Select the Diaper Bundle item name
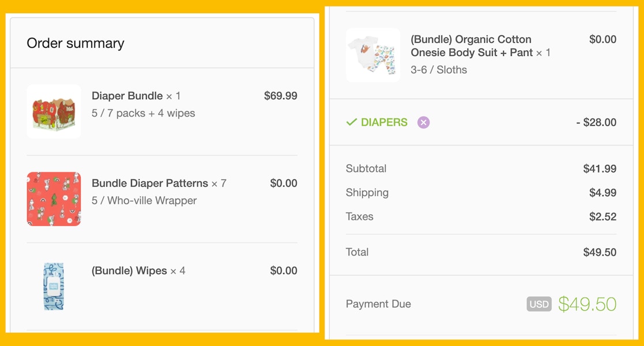The width and height of the screenshot is (644, 346). (x=127, y=96)
